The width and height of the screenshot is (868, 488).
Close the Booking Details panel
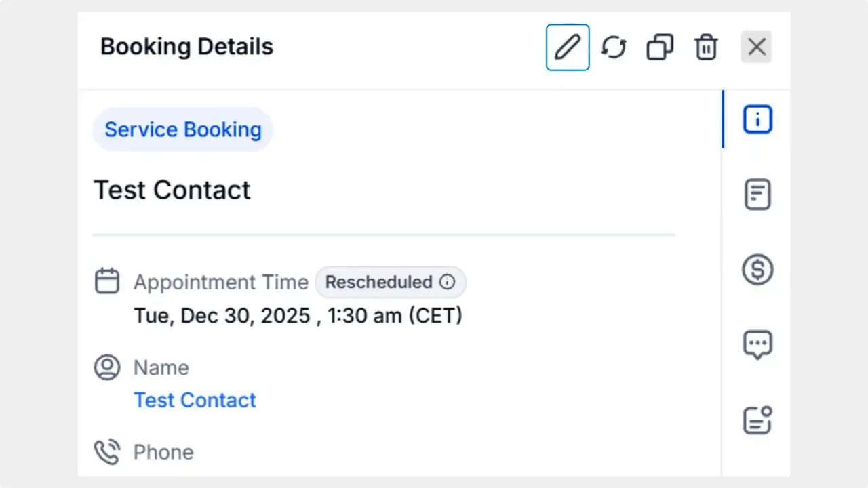756,47
